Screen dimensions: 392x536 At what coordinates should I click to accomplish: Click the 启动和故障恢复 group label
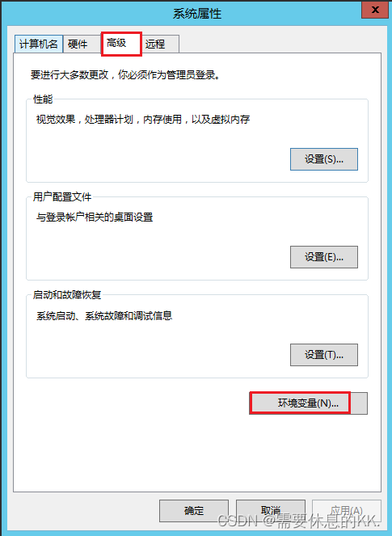(67, 294)
